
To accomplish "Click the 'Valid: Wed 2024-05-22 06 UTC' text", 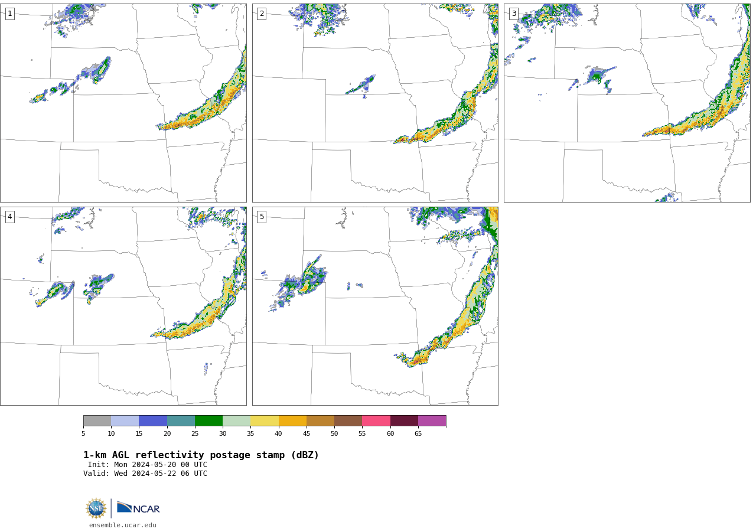I will pyautogui.click(x=145, y=474).
